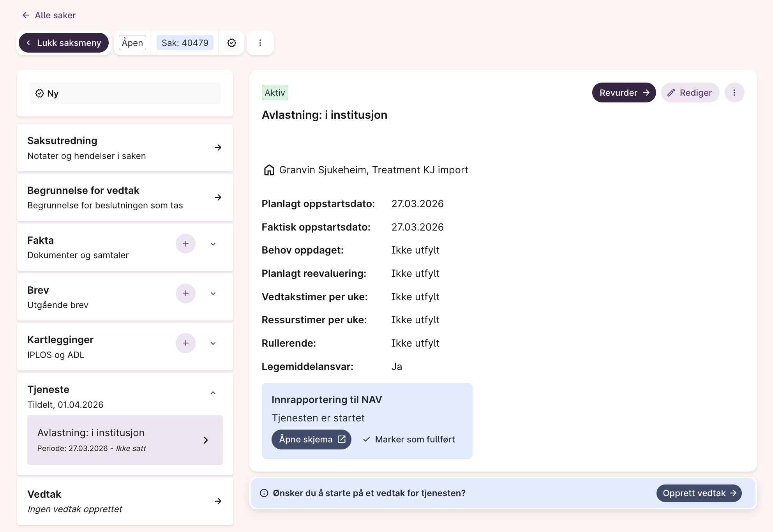Add a new letter under Brev
Viewport: 773px width, 532px height.
[x=185, y=293]
